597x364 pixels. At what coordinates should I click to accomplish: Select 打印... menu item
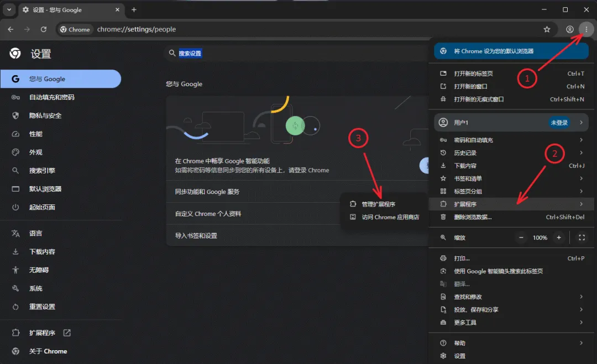pos(511,259)
